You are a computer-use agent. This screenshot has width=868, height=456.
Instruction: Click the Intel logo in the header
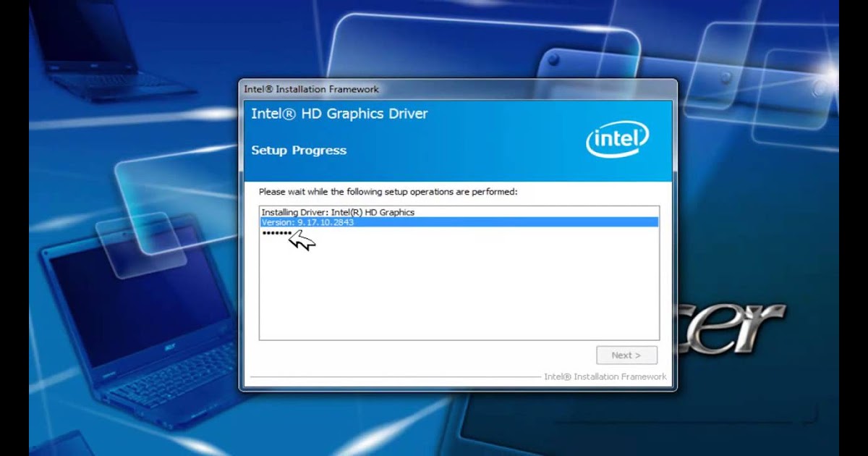617,140
